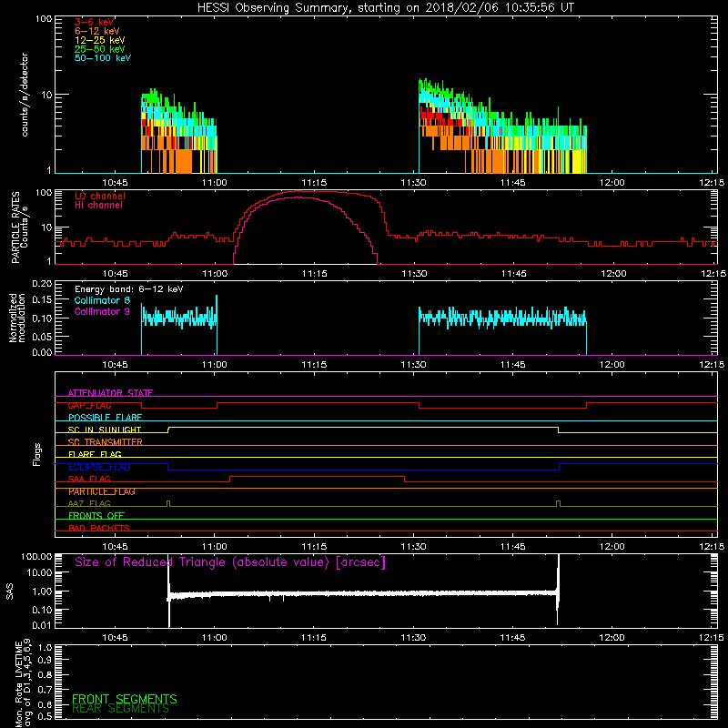
Task: Click the "ATTENUATOR_STATE" flag label
Action: (x=110, y=393)
